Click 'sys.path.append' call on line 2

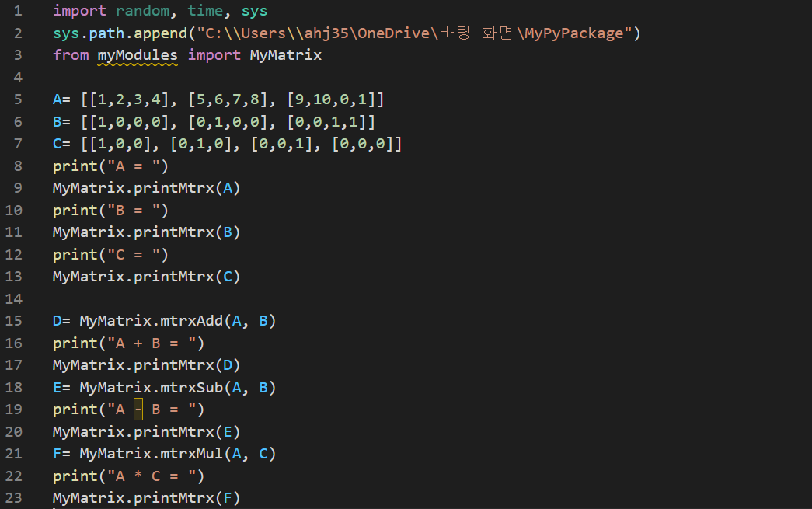point(120,33)
